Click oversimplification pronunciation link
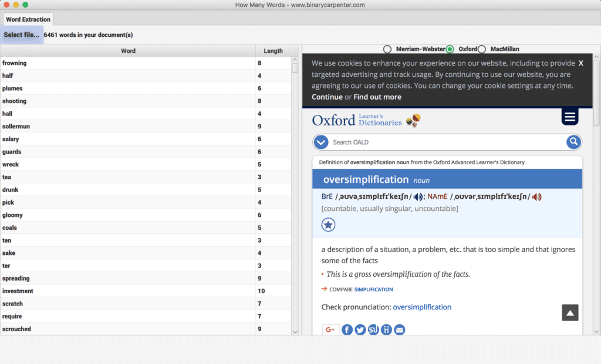 pos(422,307)
